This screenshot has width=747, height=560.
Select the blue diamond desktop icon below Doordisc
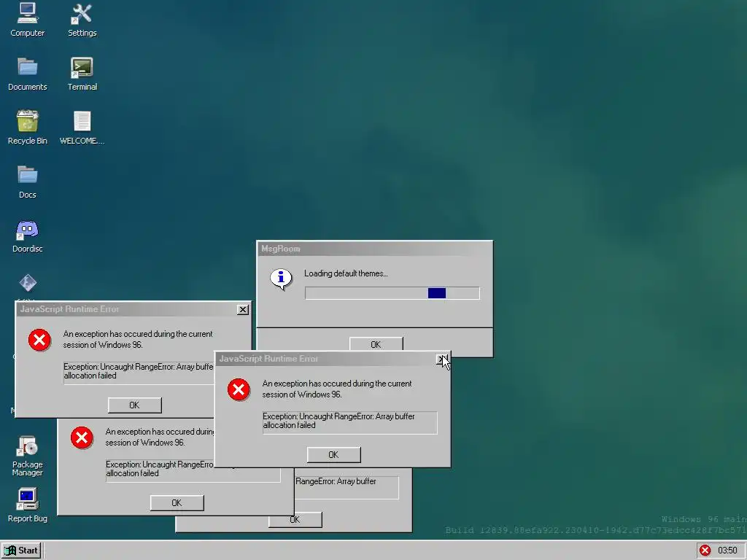point(28,283)
